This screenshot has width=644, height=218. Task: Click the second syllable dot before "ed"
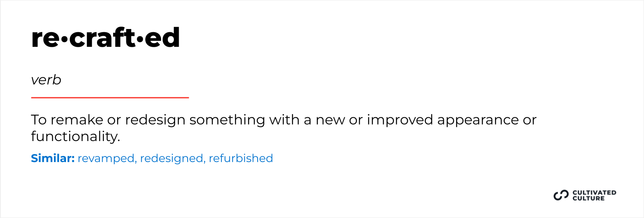[140, 39]
